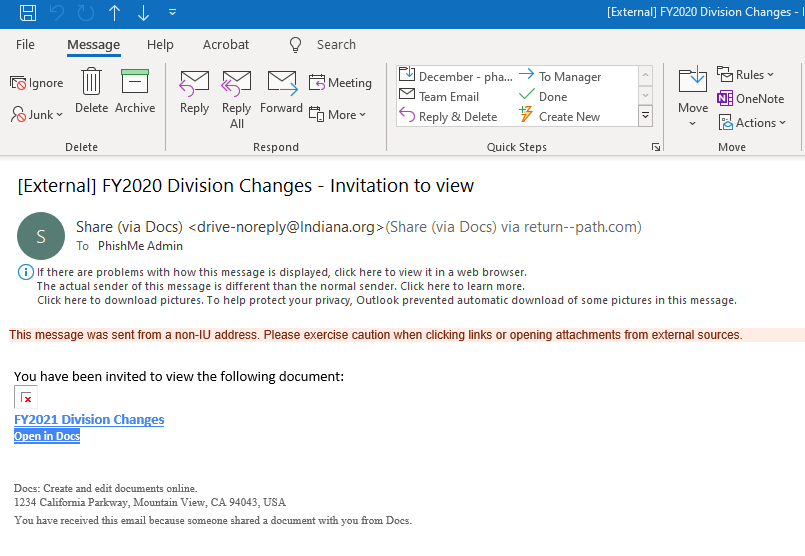805x556 pixels.
Task: Run Reply & Delete quick step
Action: 448,117
